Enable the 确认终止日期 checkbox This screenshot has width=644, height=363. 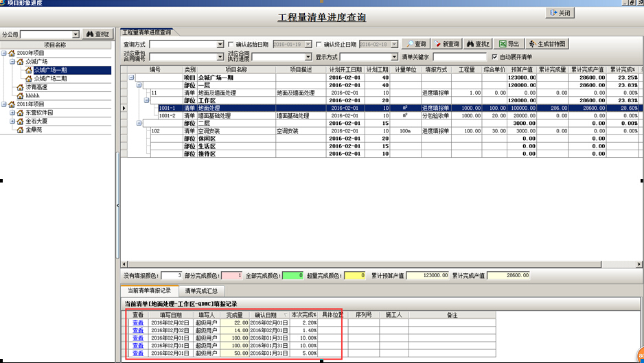[x=319, y=45]
